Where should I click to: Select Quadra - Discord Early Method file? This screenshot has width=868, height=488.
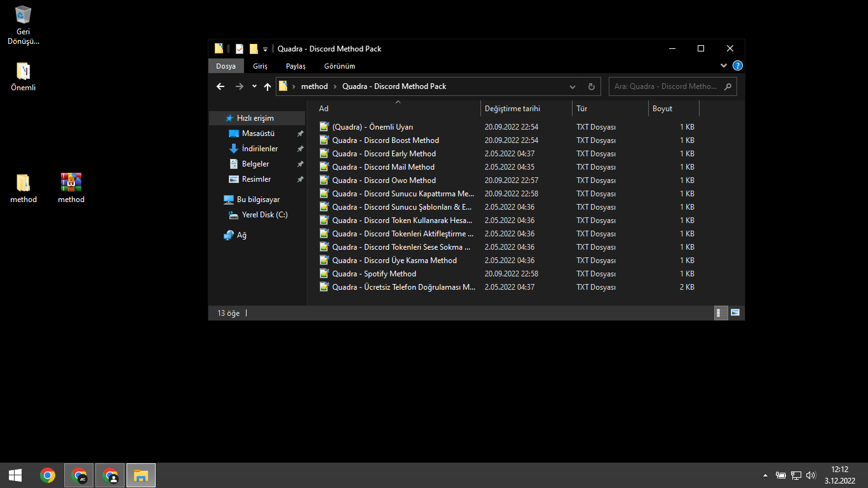pyautogui.click(x=507, y=154)
